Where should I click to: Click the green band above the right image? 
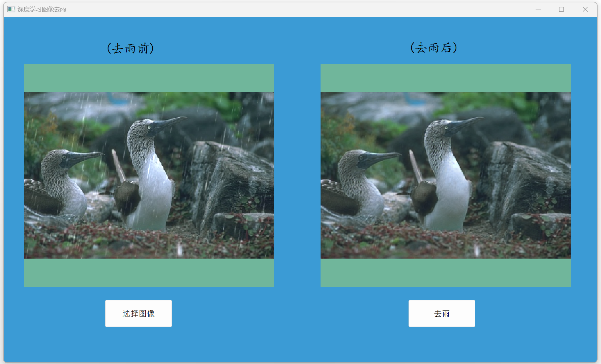445,78
